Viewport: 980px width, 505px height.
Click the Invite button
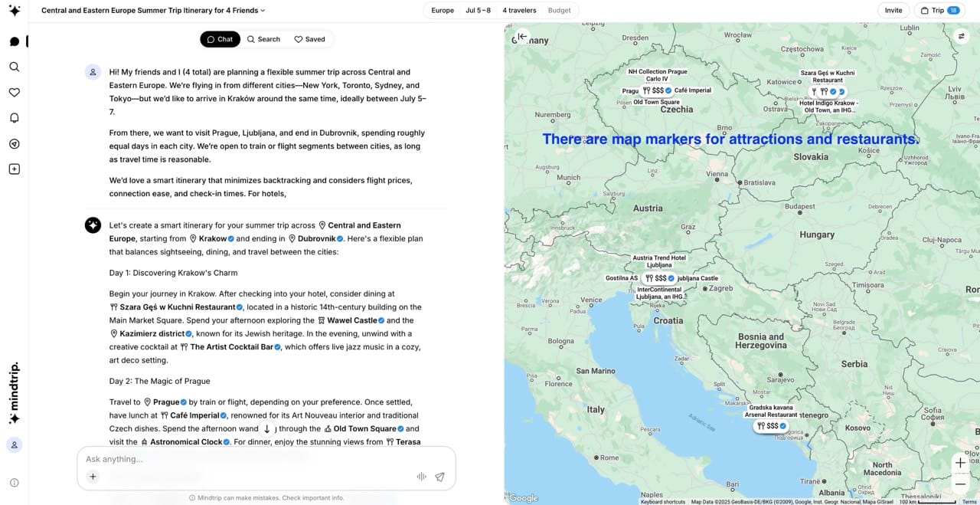pos(893,11)
